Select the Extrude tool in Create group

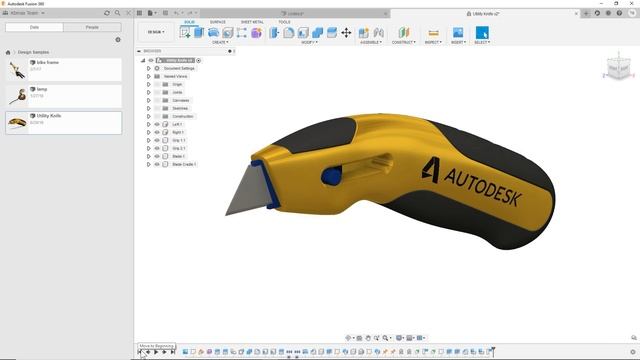(x=199, y=32)
